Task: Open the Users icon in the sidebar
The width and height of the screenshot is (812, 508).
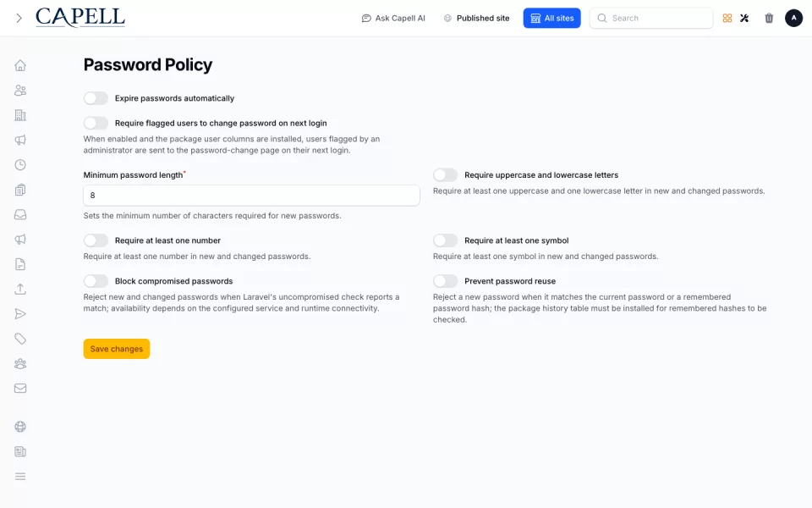Action: [x=20, y=91]
